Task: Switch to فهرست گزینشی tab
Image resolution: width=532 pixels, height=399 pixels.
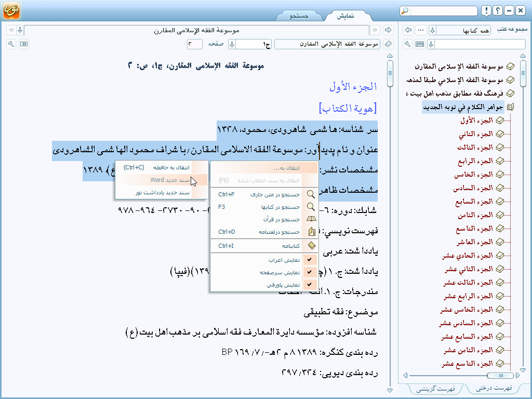Action: coord(436,388)
